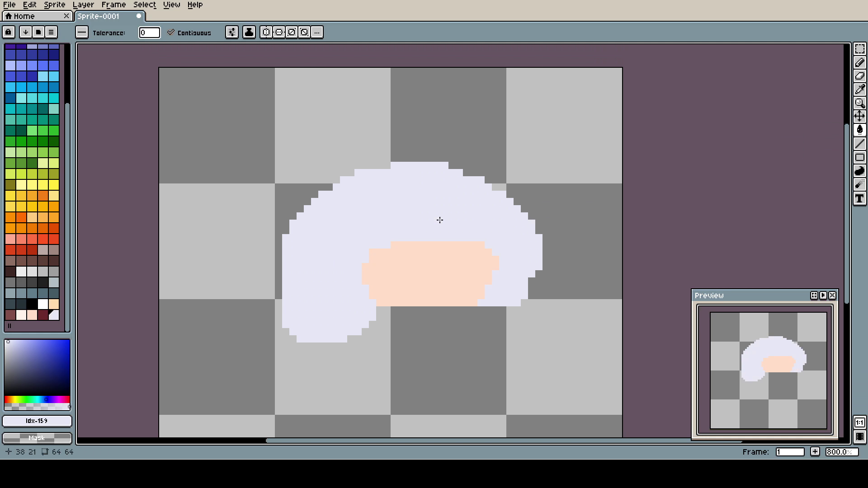
Task: Open the Help menu
Action: point(195,5)
